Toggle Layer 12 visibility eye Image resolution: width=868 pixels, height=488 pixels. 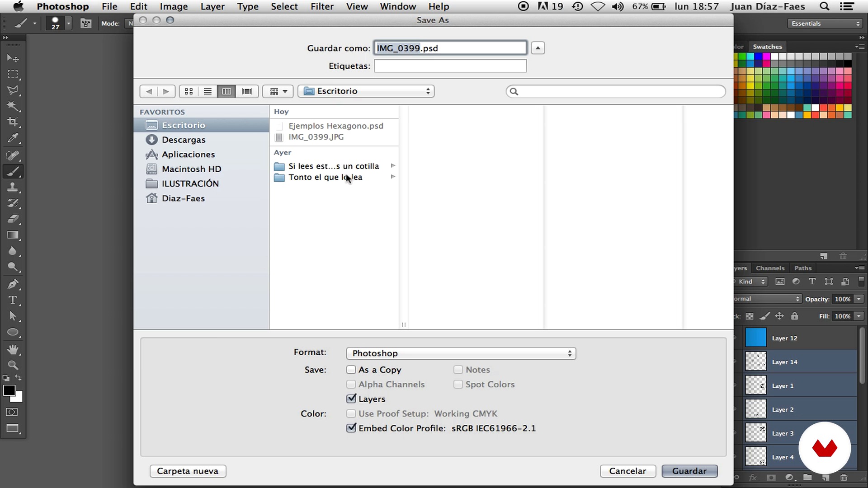coord(736,338)
